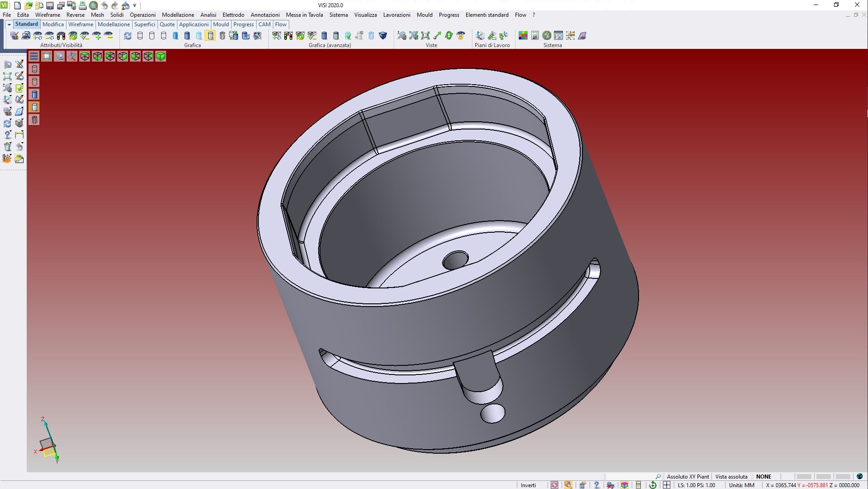Image resolution: width=868 pixels, height=489 pixels.
Task: Click the refresh graphics icon in Grafica group
Action: 128,36
